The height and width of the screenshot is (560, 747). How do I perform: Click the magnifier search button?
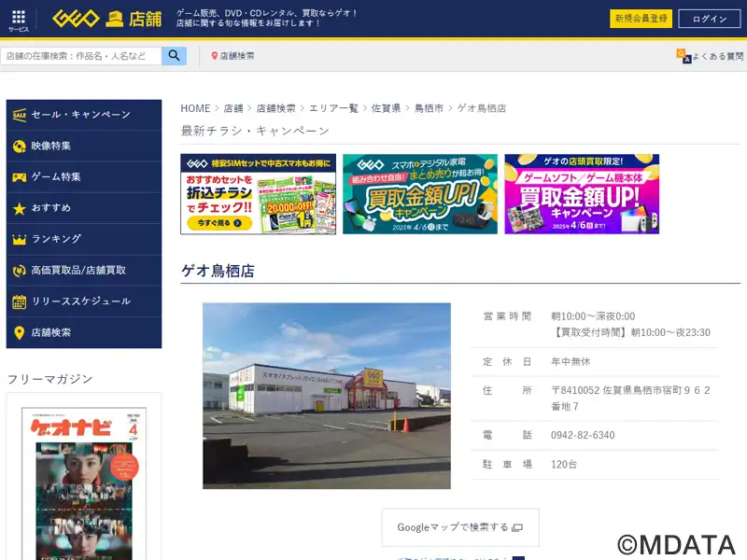pos(174,56)
